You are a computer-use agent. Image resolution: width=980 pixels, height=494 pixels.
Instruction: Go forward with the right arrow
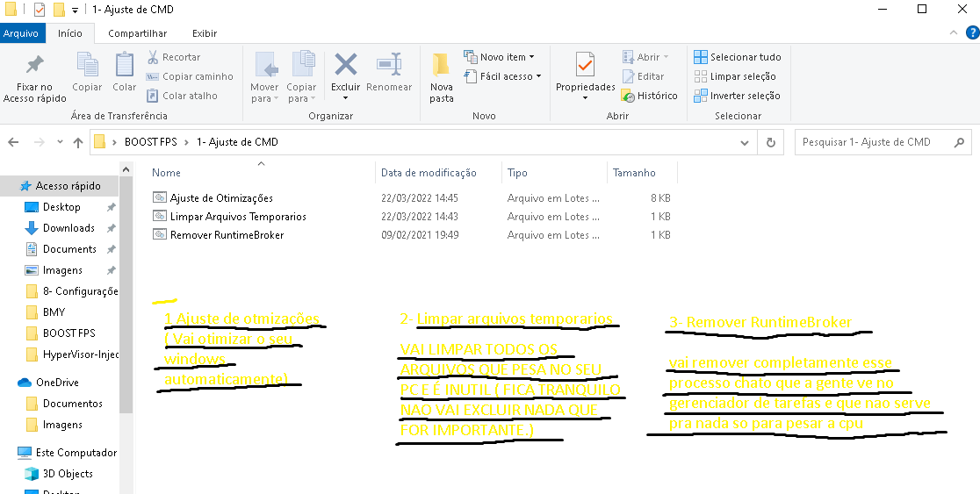pyautogui.click(x=39, y=142)
